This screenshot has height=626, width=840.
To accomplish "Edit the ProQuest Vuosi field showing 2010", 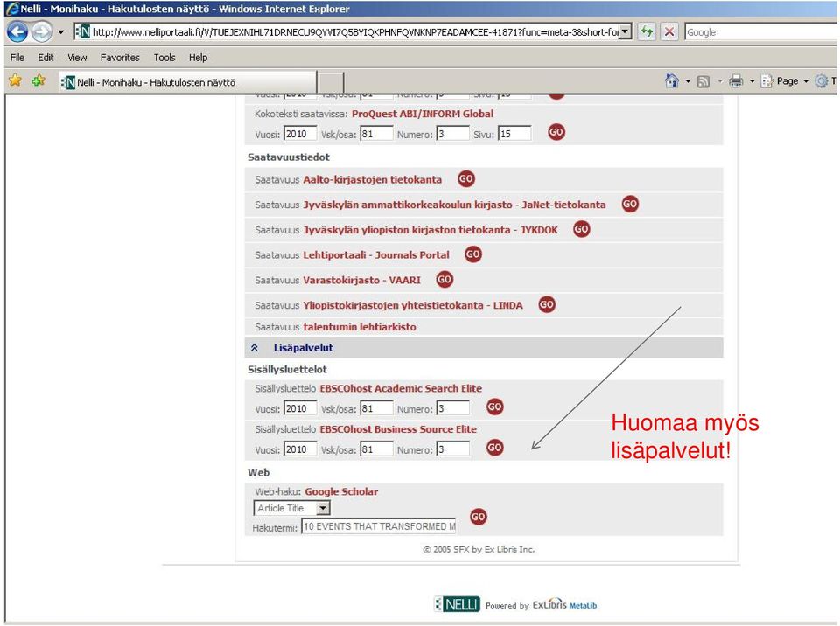I will [x=300, y=134].
